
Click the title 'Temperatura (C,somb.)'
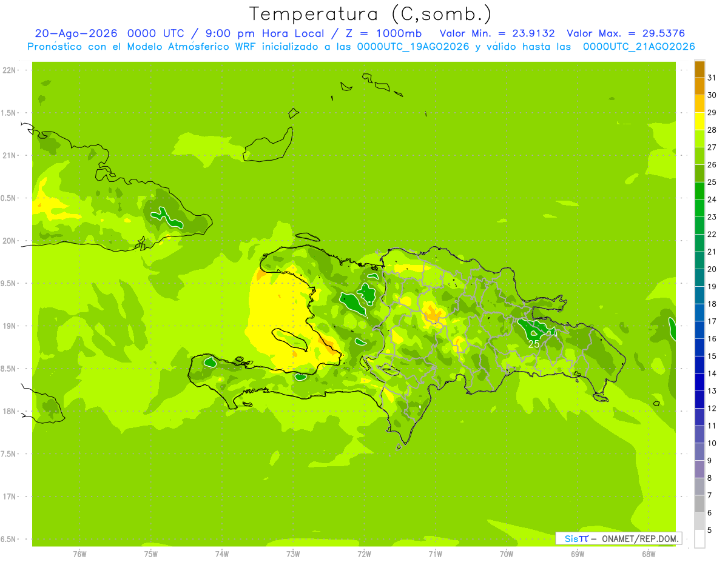pyautogui.click(x=371, y=14)
